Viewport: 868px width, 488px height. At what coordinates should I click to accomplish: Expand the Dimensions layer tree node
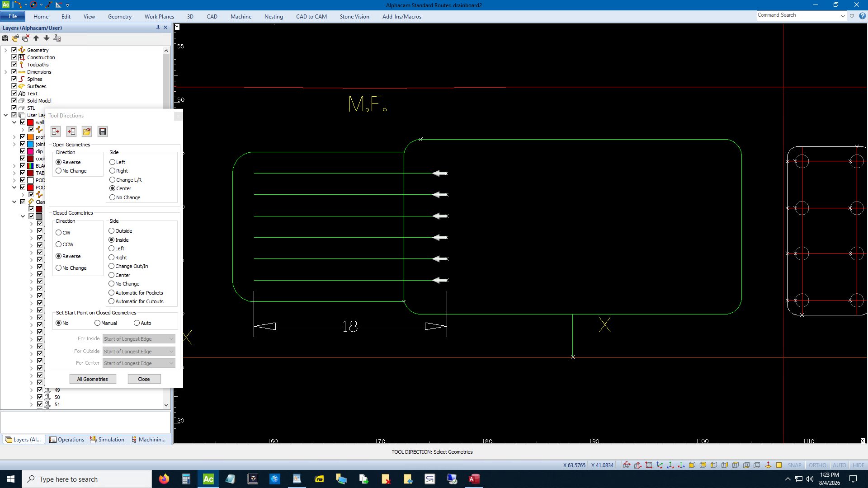click(5, 72)
